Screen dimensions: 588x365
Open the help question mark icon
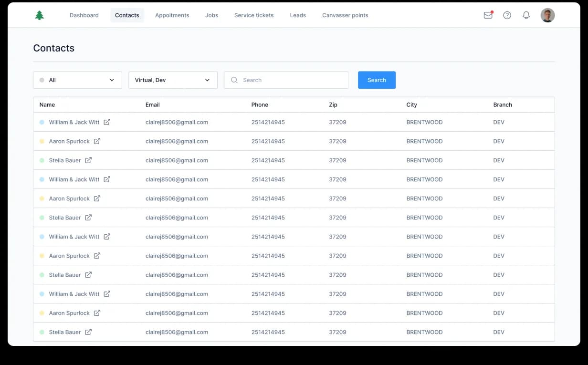pos(507,15)
